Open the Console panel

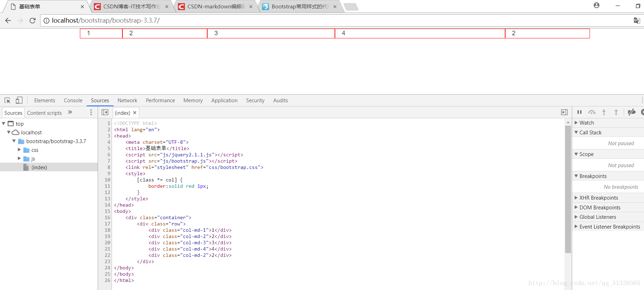[x=73, y=101]
